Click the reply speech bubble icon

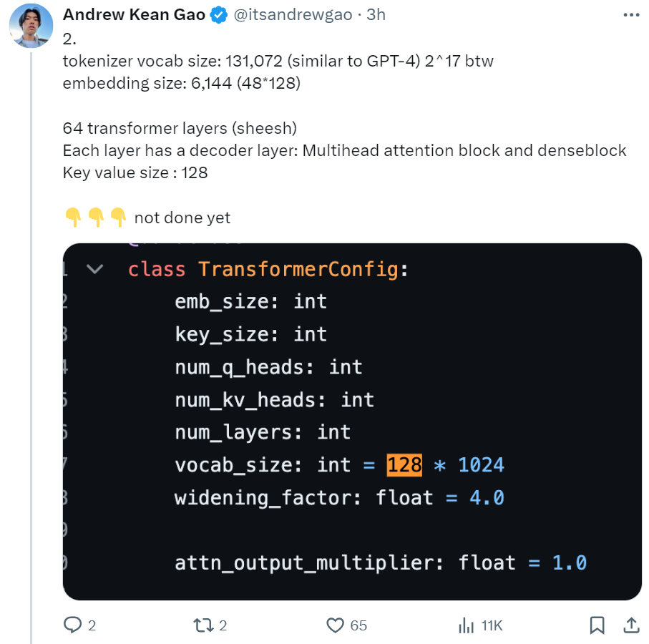click(73, 625)
